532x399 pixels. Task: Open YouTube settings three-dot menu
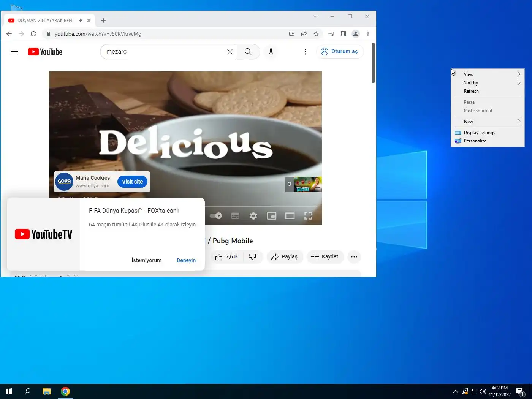click(x=306, y=52)
